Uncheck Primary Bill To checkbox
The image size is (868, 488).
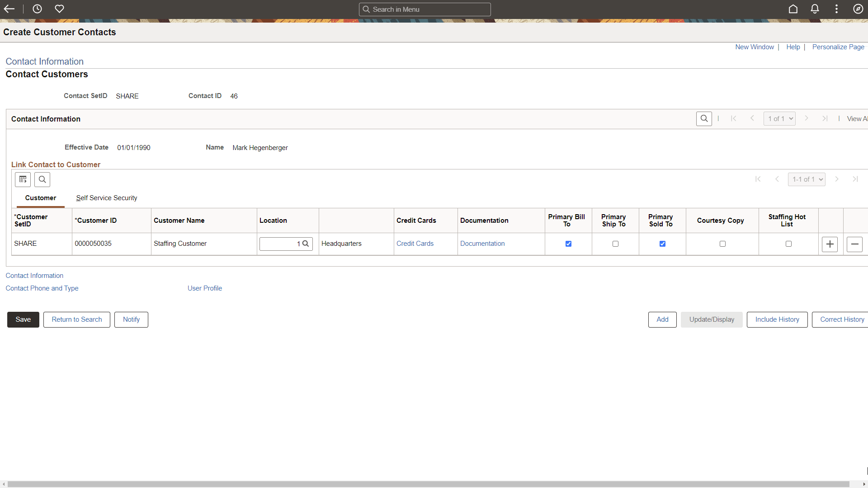568,244
